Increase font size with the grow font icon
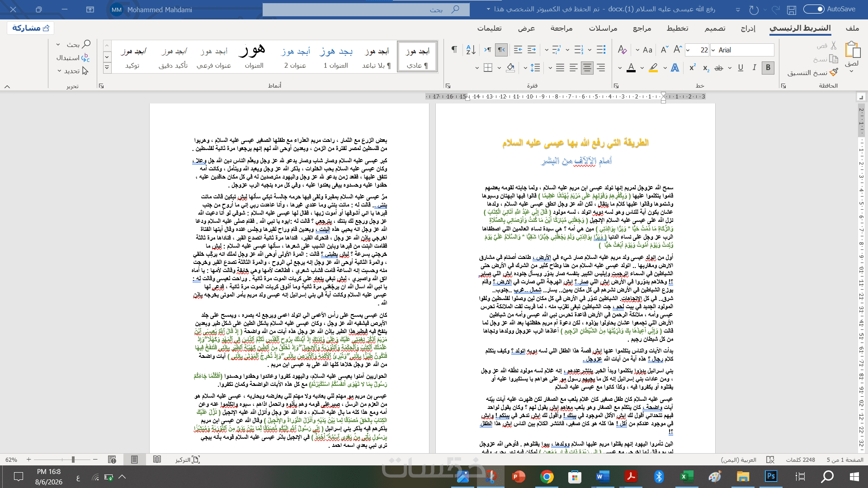The width and height of the screenshot is (868, 488). pos(678,50)
